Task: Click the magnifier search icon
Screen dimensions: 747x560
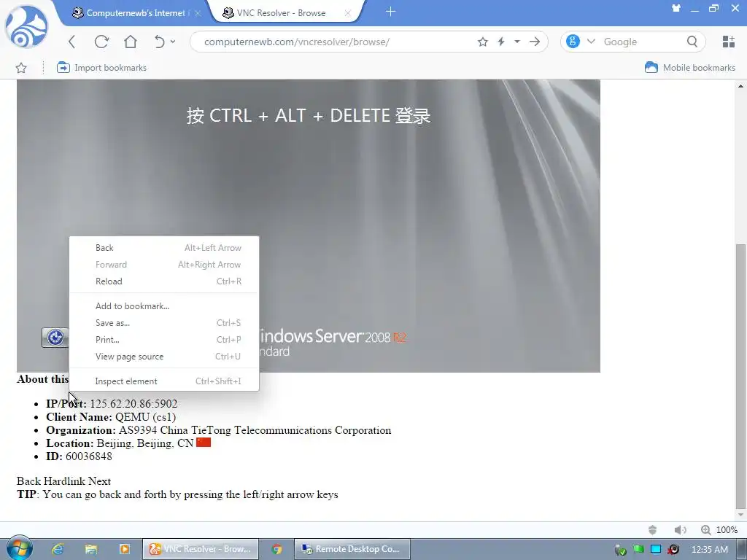Action: [692, 42]
